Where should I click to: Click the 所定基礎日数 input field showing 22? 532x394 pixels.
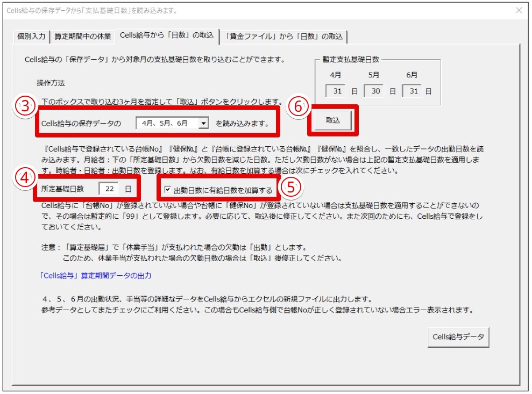tap(109, 189)
